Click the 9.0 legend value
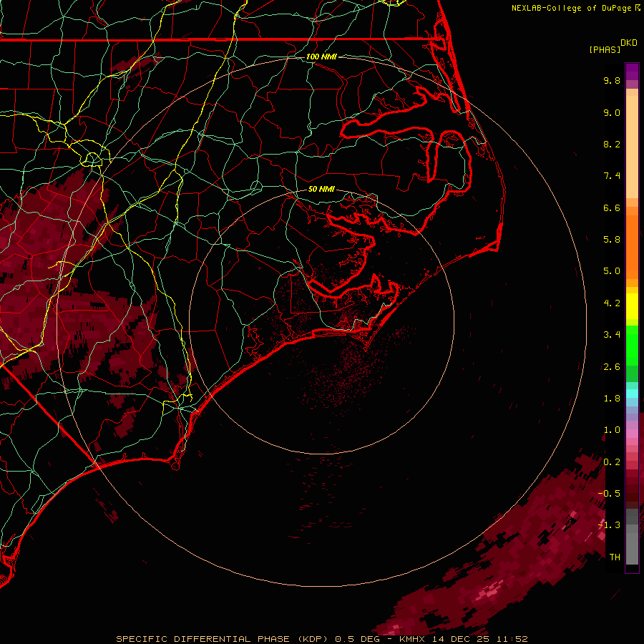This screenshot has height=644, width=644. [x=612, y=112]
